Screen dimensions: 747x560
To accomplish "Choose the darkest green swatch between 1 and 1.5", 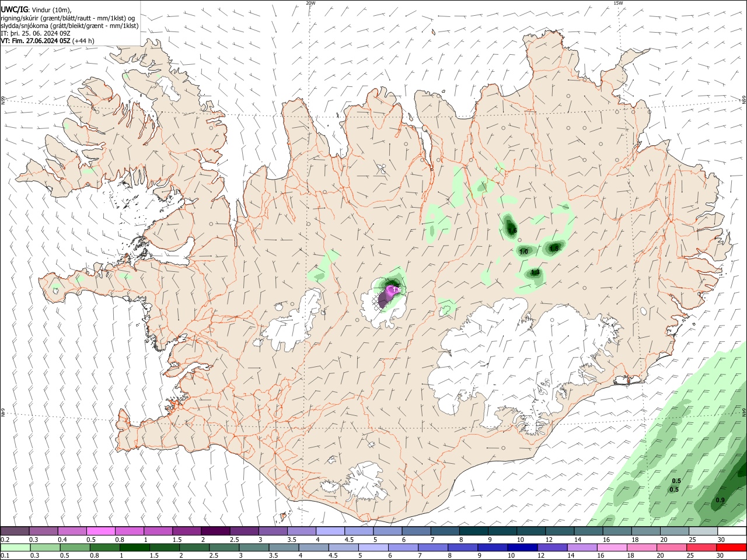I will click(x=134, y=548).
